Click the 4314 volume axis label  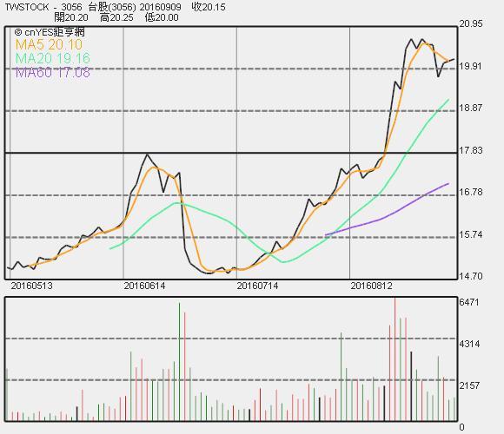click(469, 344)
